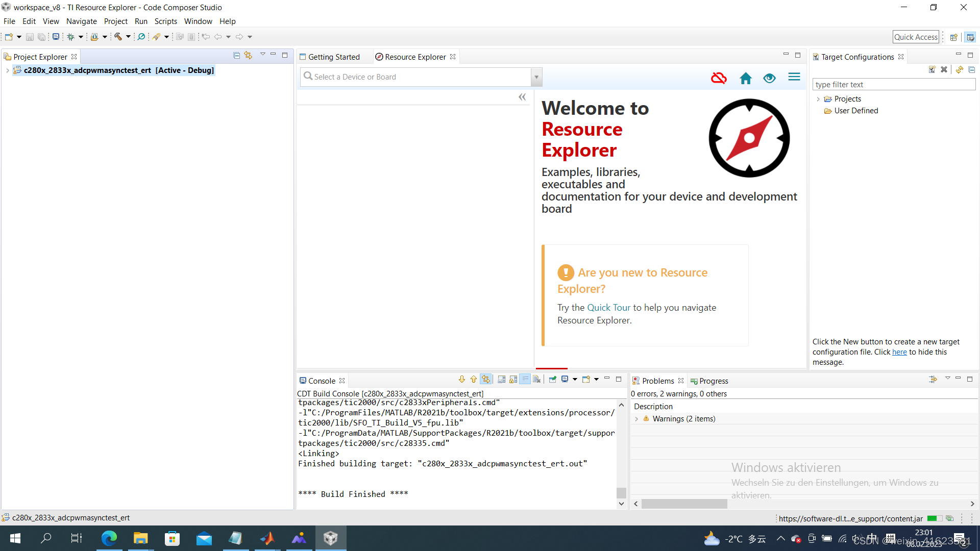
Task: Expand Warnings (2 items) in Problems
Action: (636, 419)
